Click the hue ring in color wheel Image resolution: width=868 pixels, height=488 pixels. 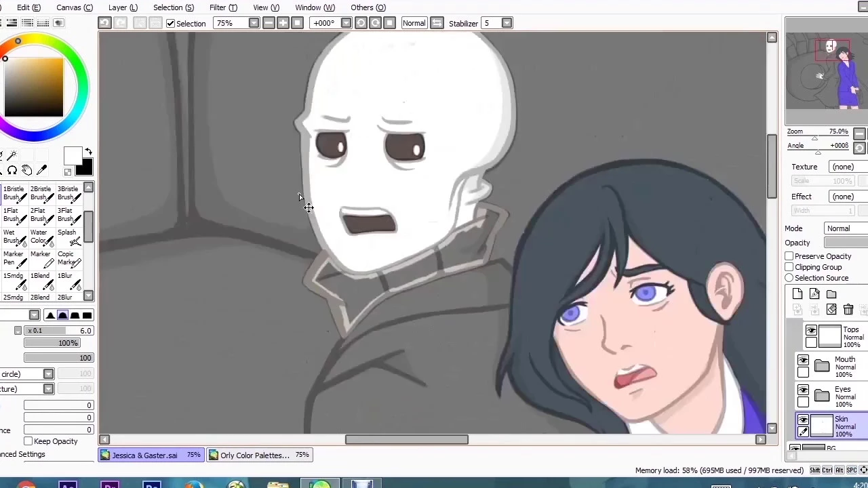pyautogui.click(x=81, y=86)
